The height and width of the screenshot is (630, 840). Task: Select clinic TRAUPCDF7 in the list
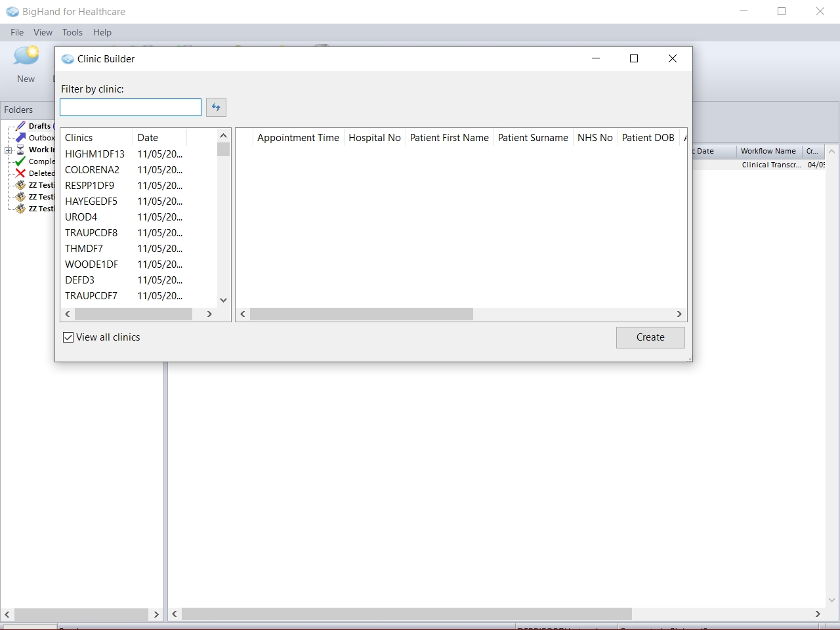point(91,296)
